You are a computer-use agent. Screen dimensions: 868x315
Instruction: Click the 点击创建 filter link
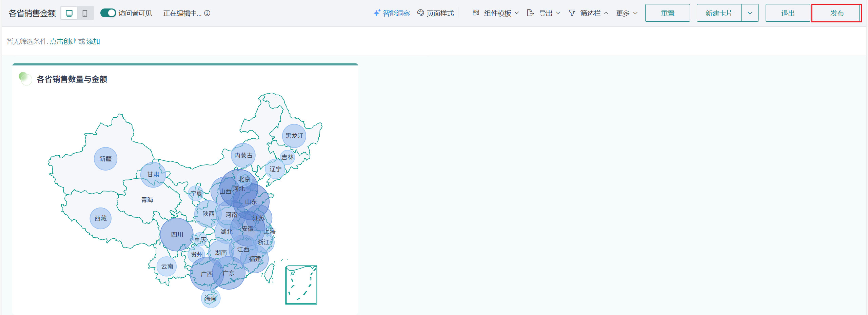click(63, 41)
